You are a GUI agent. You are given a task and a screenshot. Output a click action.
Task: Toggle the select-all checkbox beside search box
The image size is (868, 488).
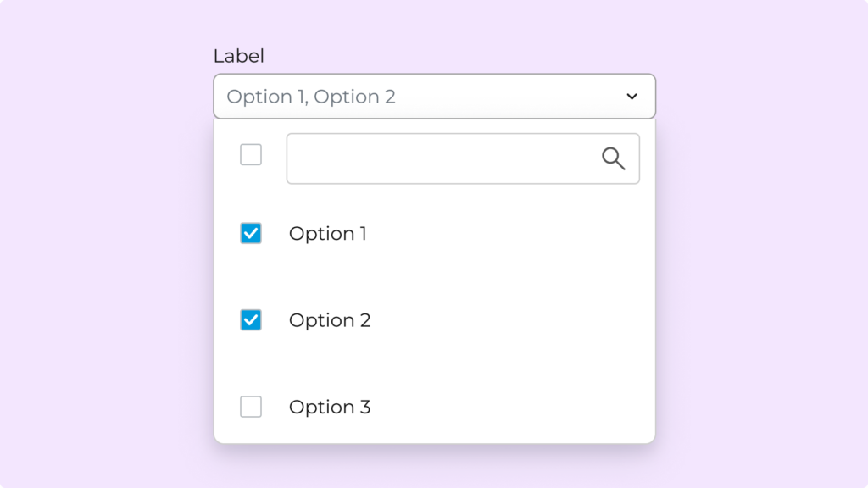pos(251,155)
